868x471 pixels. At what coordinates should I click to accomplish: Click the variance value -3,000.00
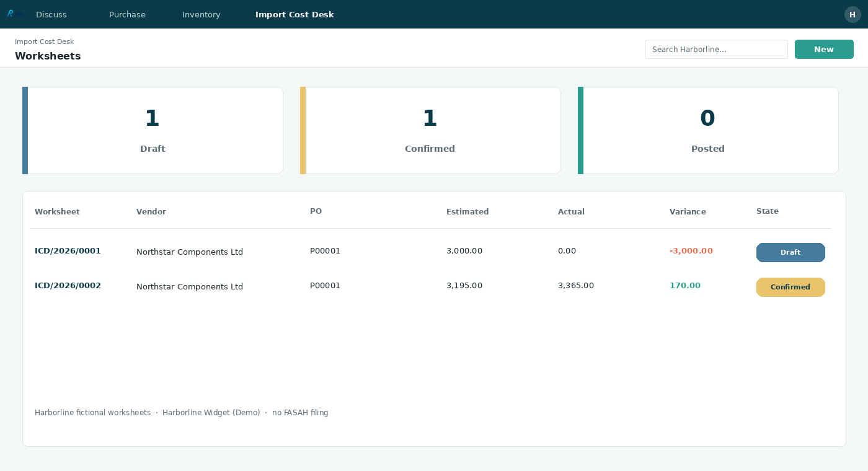pyautogui.click(x=691, y=251)
